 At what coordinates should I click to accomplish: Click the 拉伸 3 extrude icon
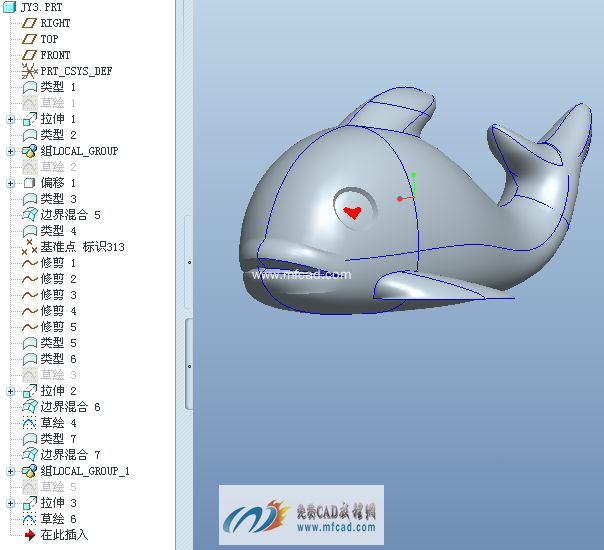coord(29,503)
